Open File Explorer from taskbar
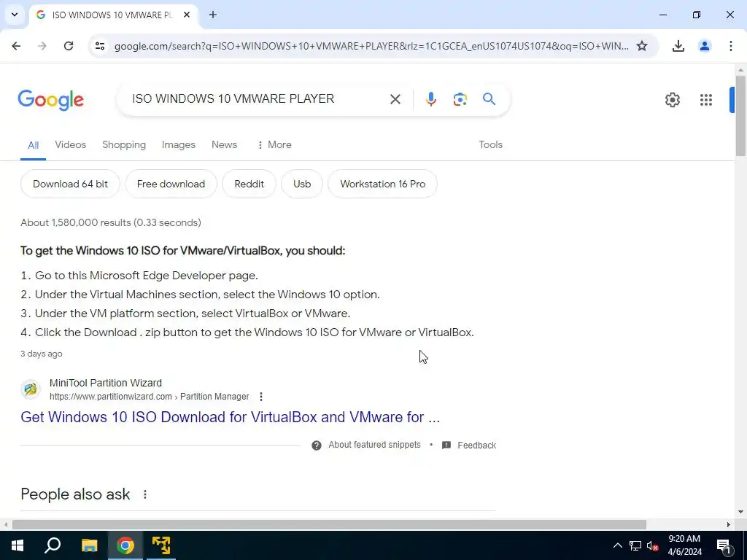This screenshot has width=747, height=560. pos(89,545)
